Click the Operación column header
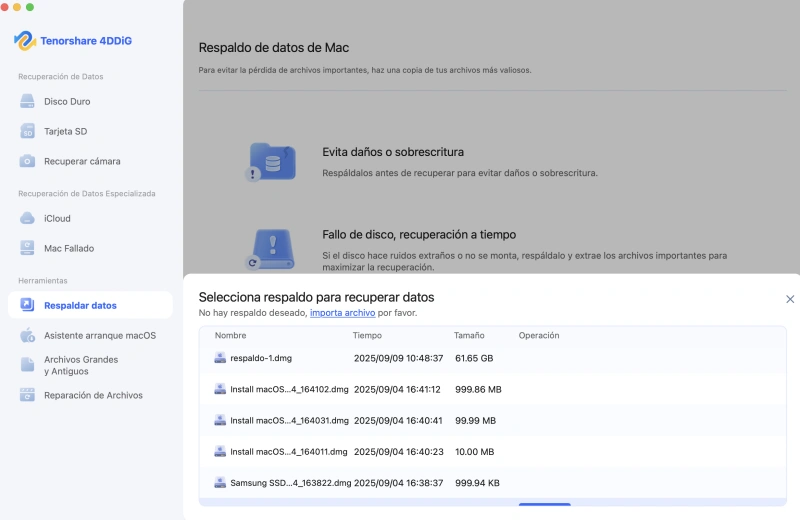 539,335
